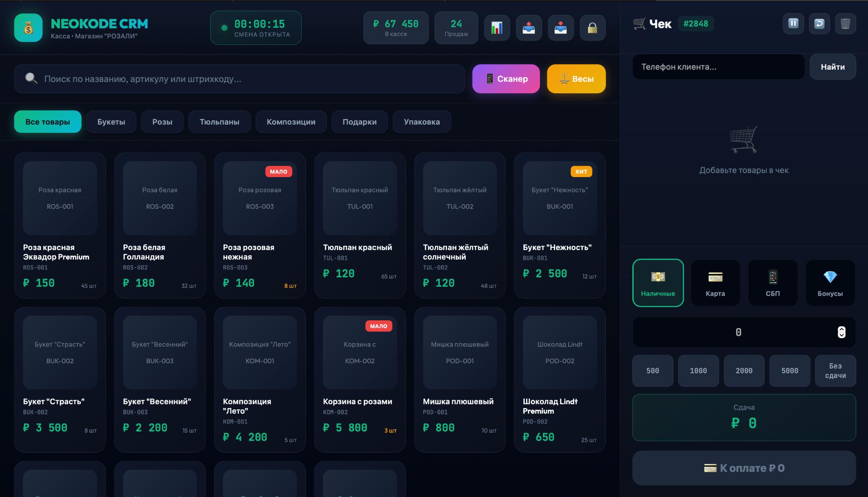Click the Найти button to search customer
The width and height of the screenshot is (868, 497).
832,67
